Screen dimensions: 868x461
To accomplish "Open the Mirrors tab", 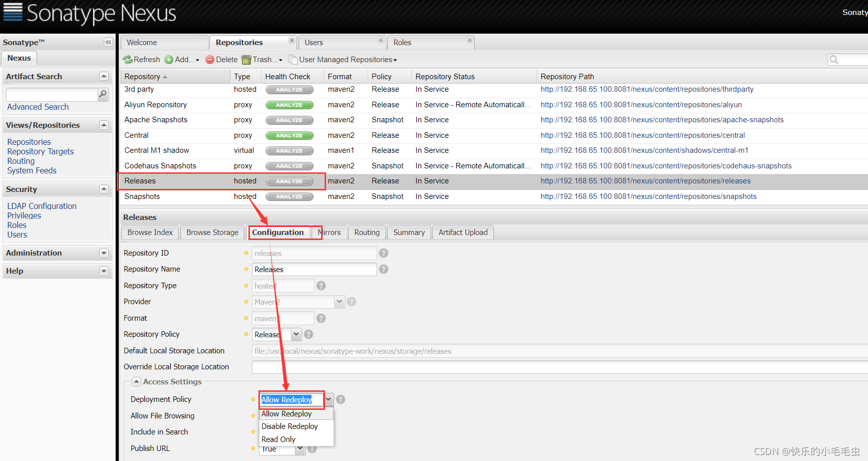I will [329, 233].
